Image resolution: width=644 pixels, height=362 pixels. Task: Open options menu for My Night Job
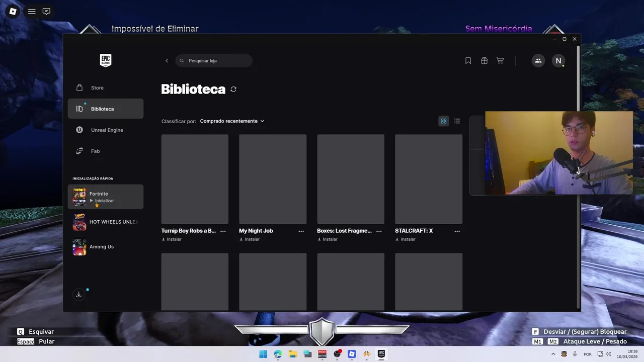click(301, 231)
